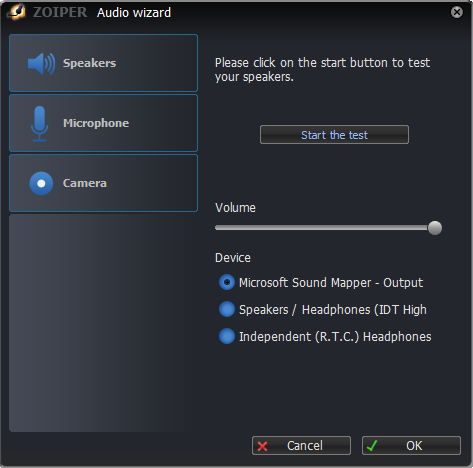
Task: Go to the Camera tab
Action: pyautogui.click(x=103, y=183)
